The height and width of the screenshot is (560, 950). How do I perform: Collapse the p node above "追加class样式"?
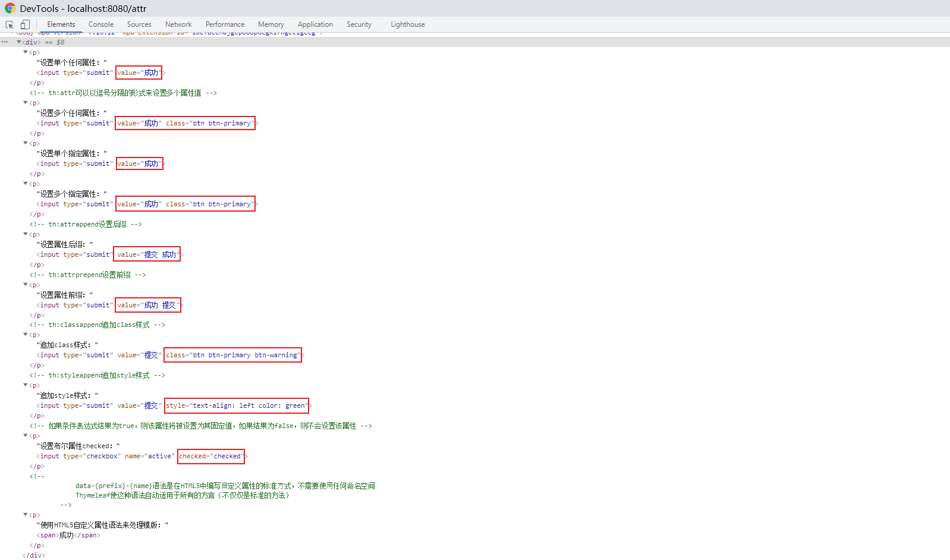click(x=26, y=335)
